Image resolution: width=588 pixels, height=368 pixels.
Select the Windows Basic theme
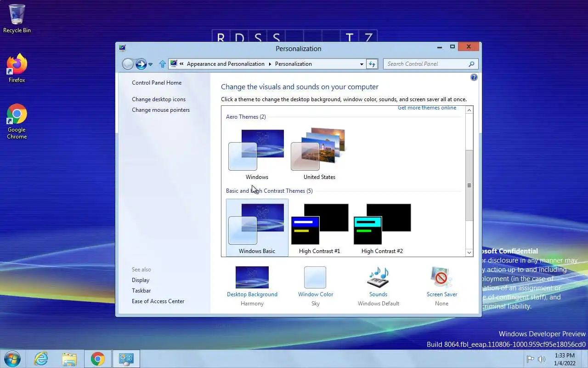click(257, 228)
